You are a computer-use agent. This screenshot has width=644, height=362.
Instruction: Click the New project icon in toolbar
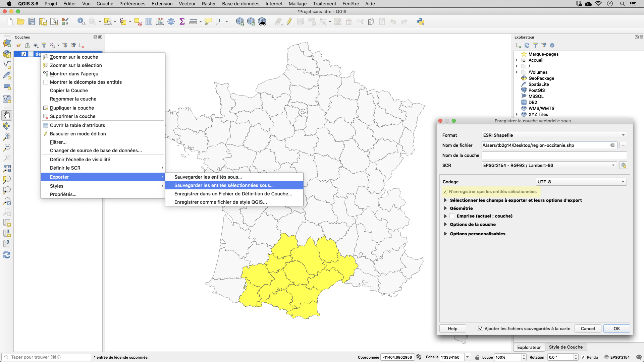point(10,22)
